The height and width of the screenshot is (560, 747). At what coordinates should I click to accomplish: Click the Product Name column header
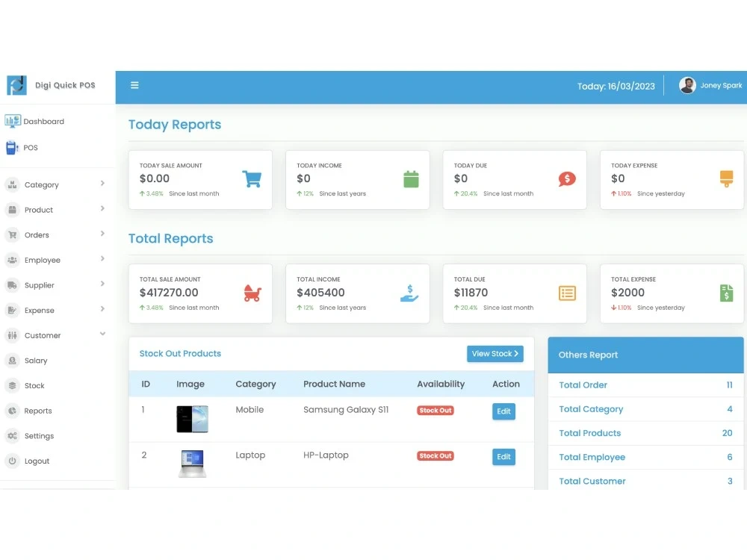335,384
